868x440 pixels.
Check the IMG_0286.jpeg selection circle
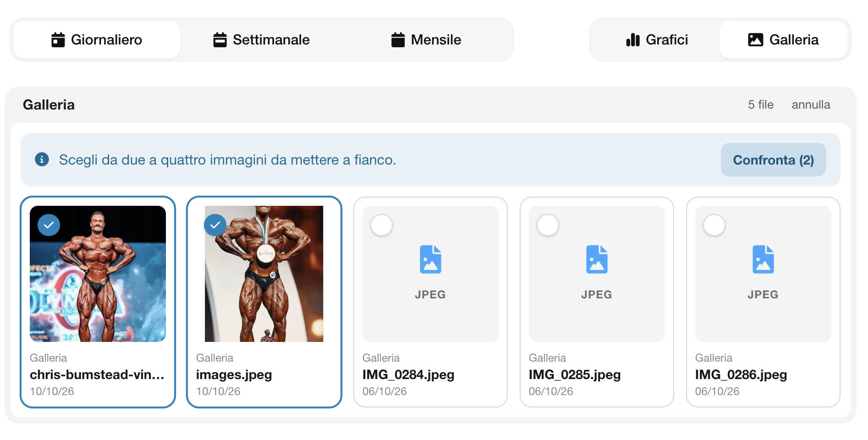tap(714, 225)
